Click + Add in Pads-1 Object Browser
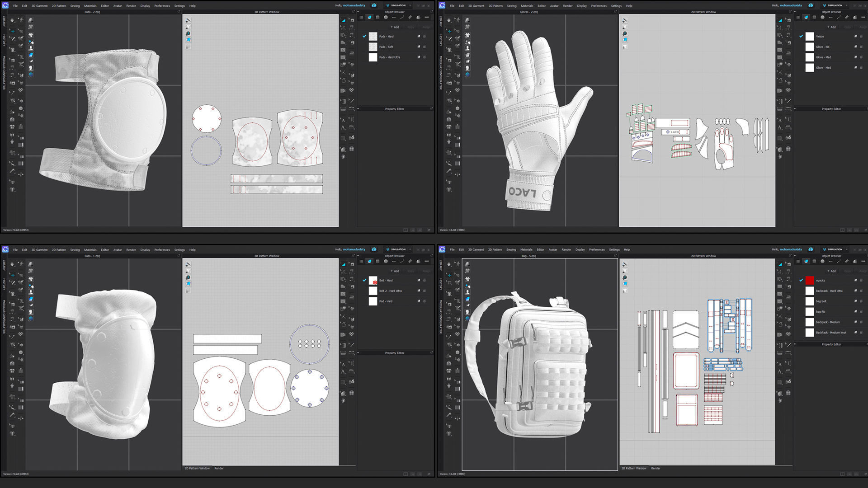 coord(395,271)
